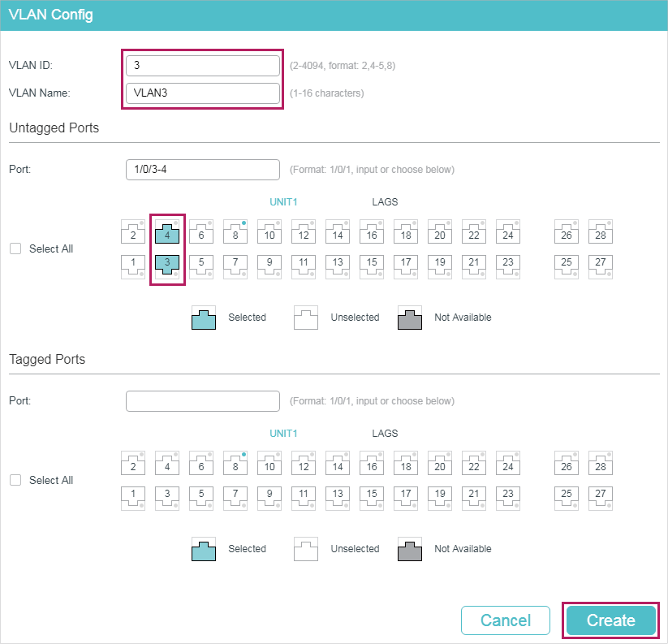Deselect untagged port 3 icon
Image resolution: width=668 pixels, height=644 pixels.
(167, 266)
